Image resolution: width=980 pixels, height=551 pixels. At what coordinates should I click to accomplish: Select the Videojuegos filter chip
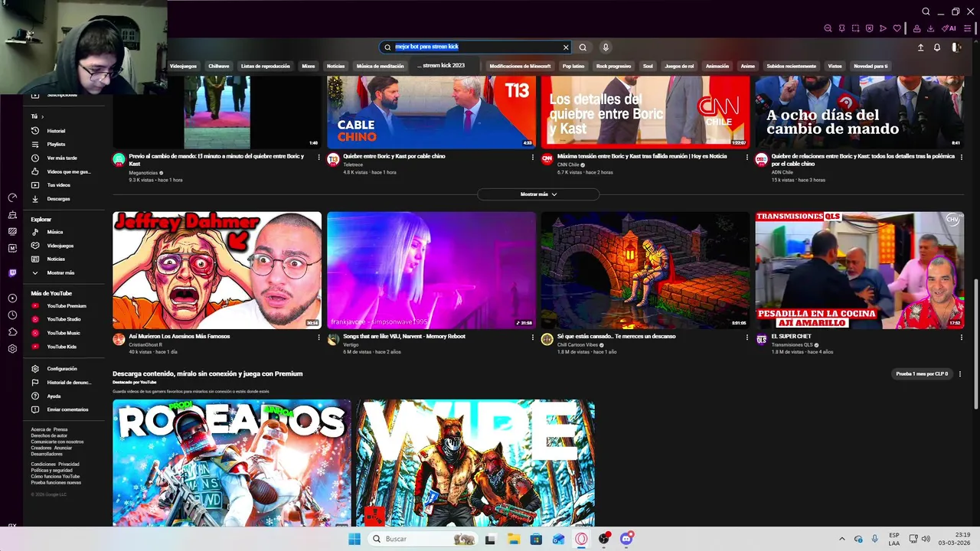click(183, 66)
